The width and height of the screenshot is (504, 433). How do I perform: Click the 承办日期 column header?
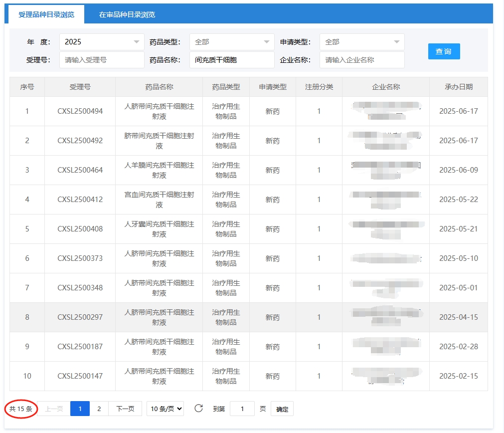point(458,87)
